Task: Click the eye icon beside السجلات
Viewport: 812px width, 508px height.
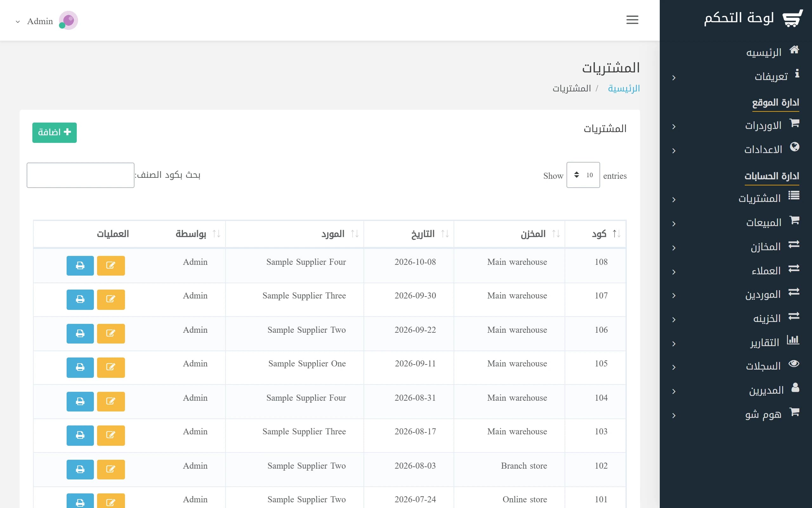Action: [794, 364]
